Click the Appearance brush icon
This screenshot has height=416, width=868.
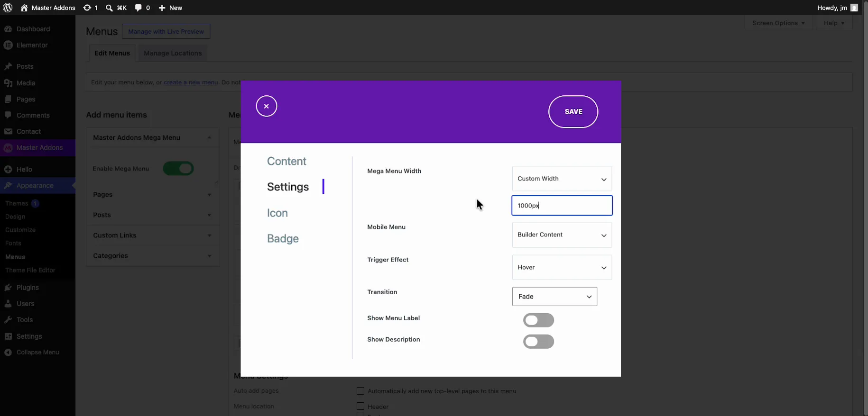[8, 185]
